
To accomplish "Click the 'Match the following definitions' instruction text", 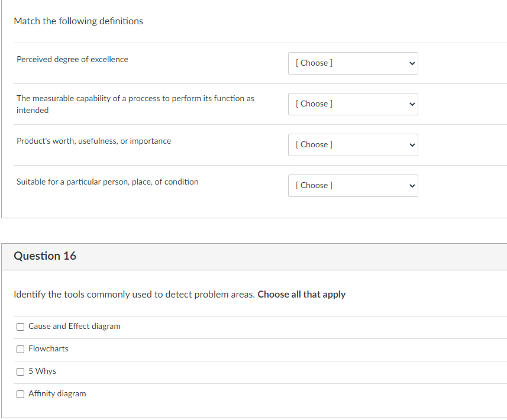I will point(78,21).
